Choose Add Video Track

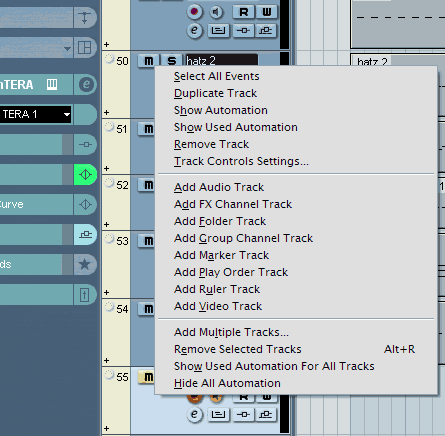[x=218, y=306]
